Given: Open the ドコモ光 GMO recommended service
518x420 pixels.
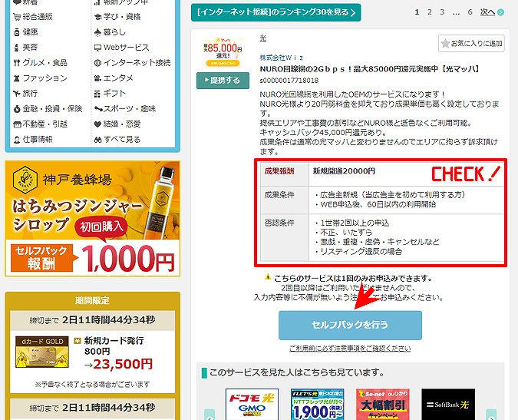Looking at the screenshot, I should [252, 405].
